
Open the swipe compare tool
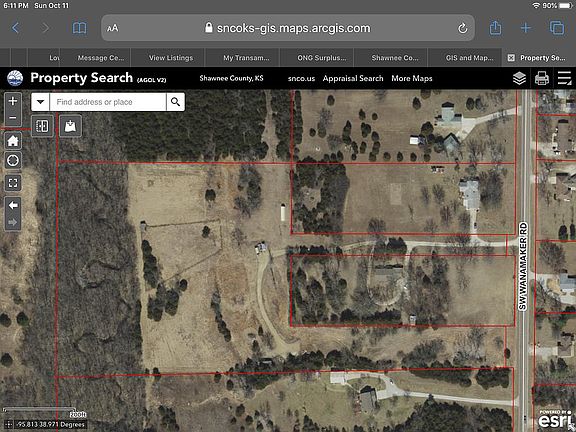(42, 126)
